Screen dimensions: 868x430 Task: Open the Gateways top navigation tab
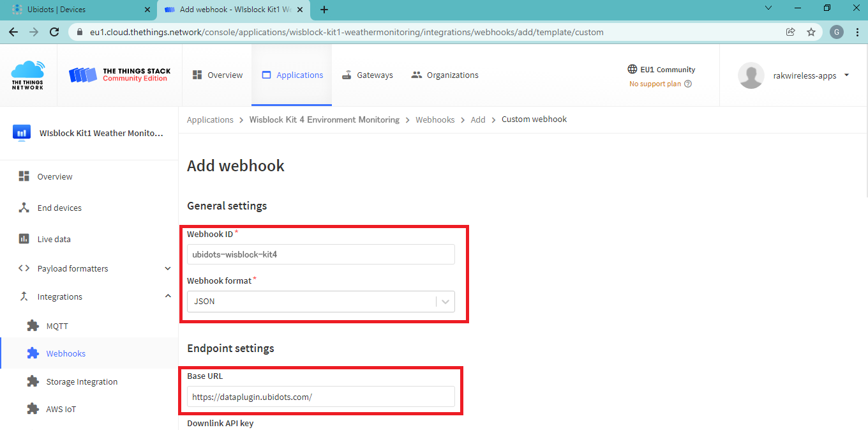(367, 75)
